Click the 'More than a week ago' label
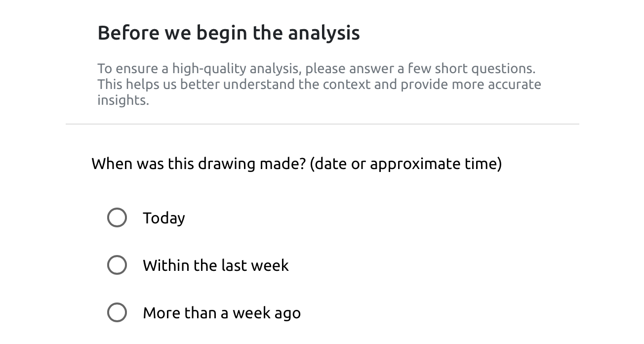The image size is (644, 344). [221, 312]
